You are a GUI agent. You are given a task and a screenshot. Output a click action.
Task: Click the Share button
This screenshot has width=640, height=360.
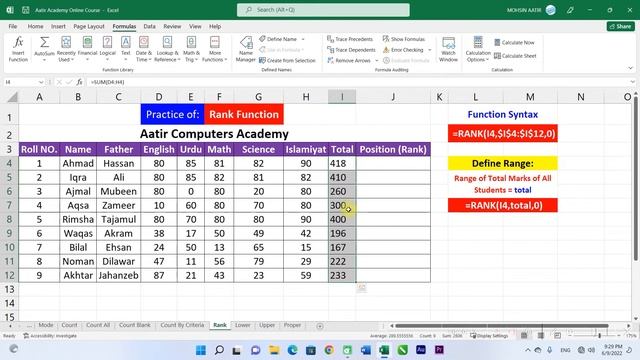point(620,26)
